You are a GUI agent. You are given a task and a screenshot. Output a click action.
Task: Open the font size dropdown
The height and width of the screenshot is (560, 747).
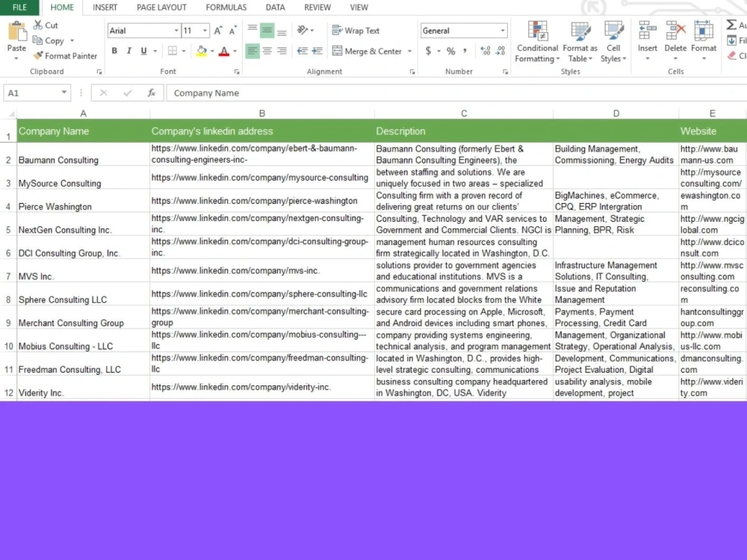tap(205, 31)
